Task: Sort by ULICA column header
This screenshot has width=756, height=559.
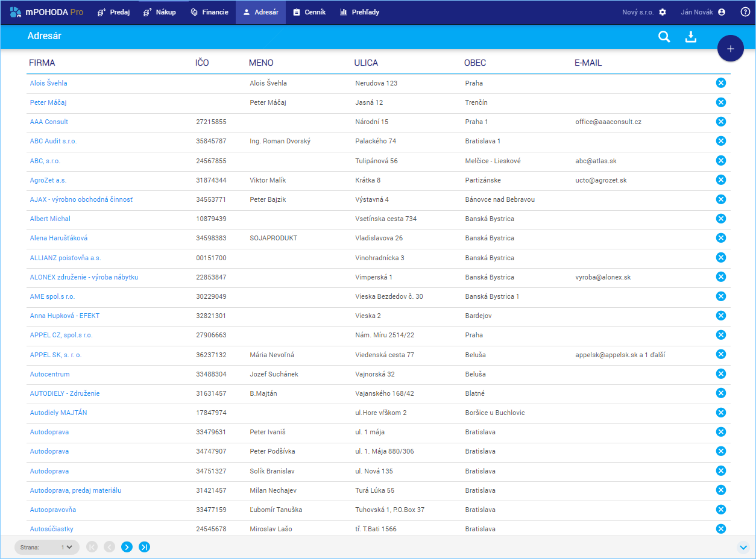Action: coord(367,63)
